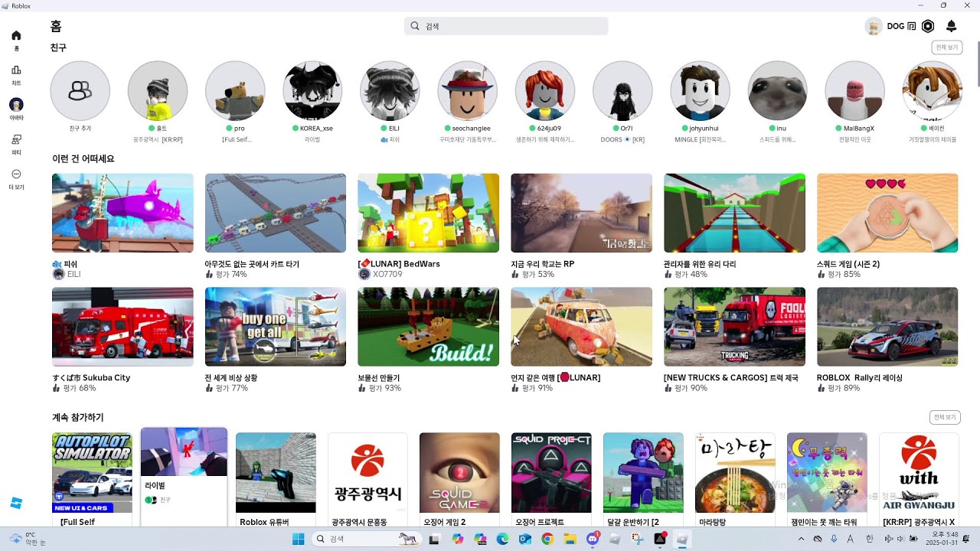This screenshot has width=980, height=551.
Task: Click creator XO7709 under BedWars
Action: pos(387,274)
